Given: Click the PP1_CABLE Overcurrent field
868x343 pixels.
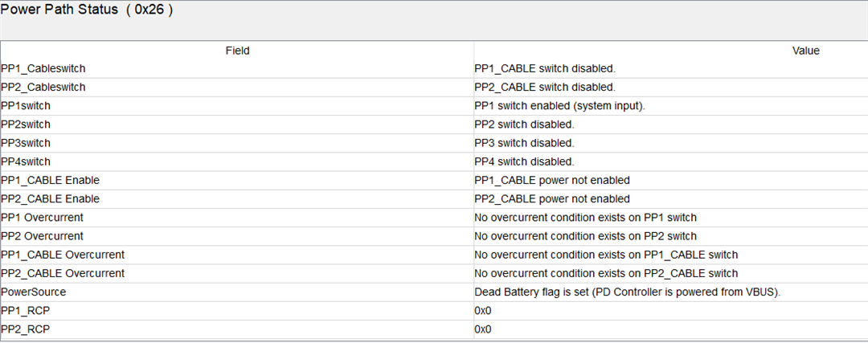Looking at the screenshot, I should click(x=237, y=255).
